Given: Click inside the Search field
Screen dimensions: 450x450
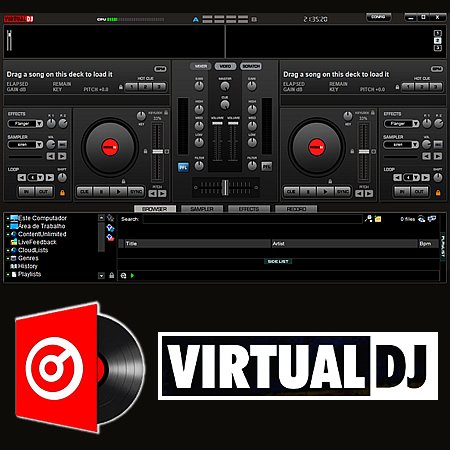Looking at the screenshot, I should pos(252,219).
